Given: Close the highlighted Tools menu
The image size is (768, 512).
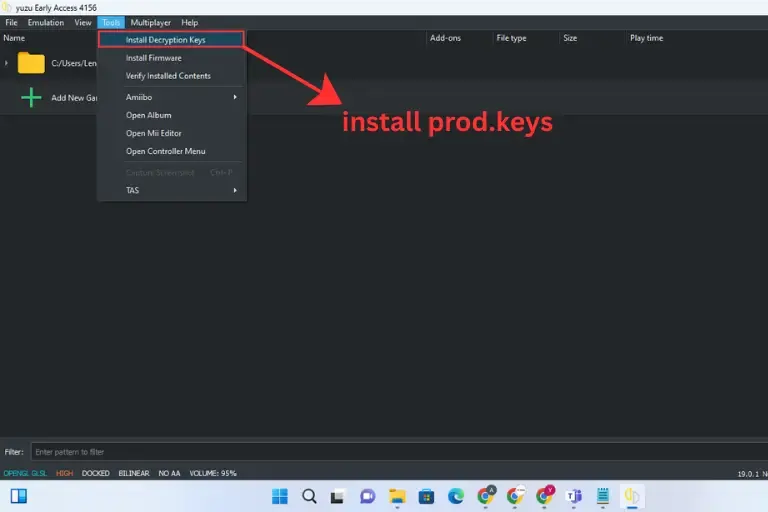Looking at the screenshot, I should (111, 23).
